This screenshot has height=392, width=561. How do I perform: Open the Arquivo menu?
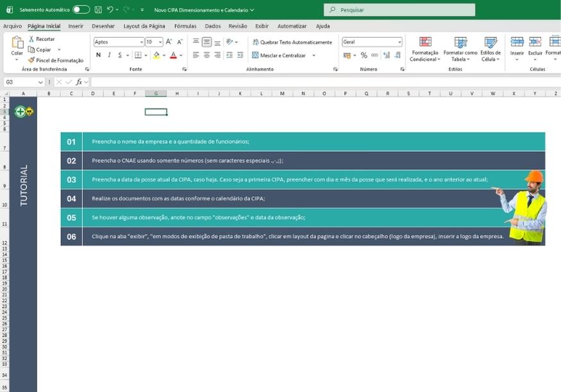pyautogui.click(x=13, y=26)
